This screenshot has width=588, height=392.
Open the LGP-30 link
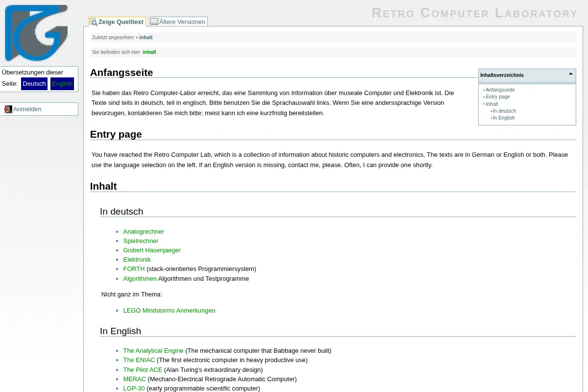pyautogui.click(x=134, y=389)
